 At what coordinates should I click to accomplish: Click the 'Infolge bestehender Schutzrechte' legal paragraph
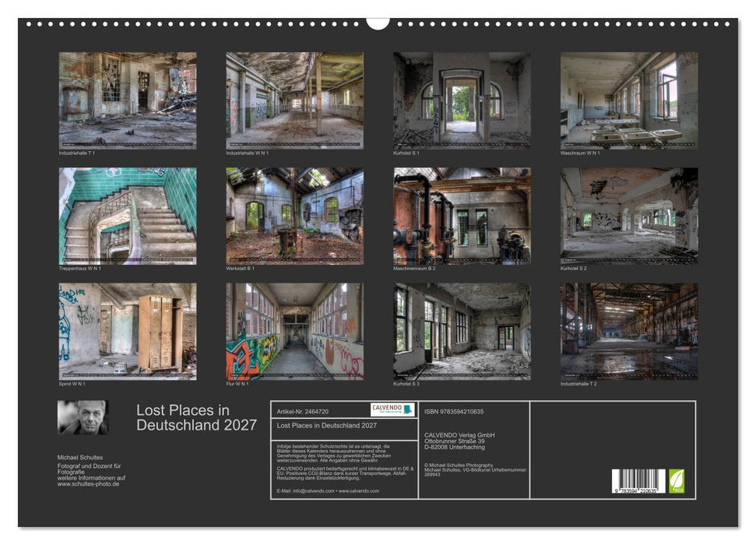(334, 454)
